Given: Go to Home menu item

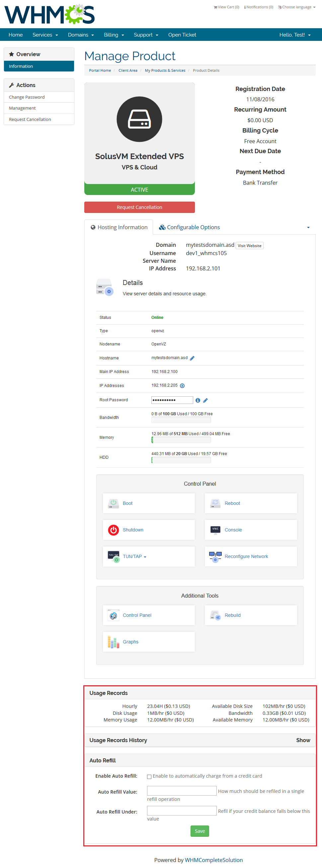Looking at the screenshot, I should point(16,35).
